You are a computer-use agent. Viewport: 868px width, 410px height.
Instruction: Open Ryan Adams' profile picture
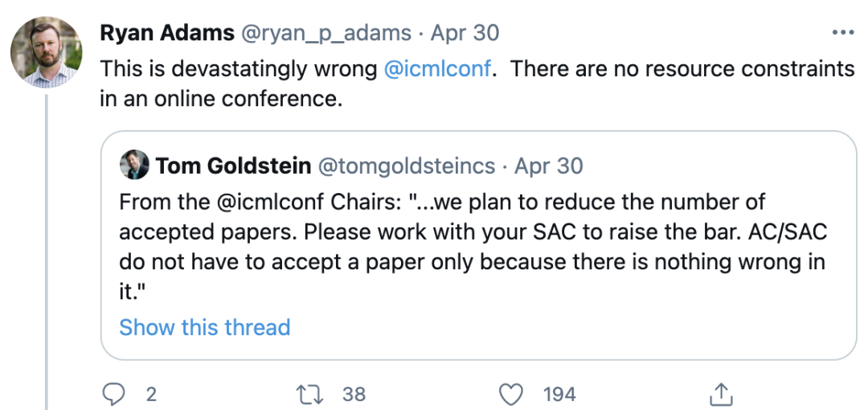pyautogui.click(x=46, y=52)
